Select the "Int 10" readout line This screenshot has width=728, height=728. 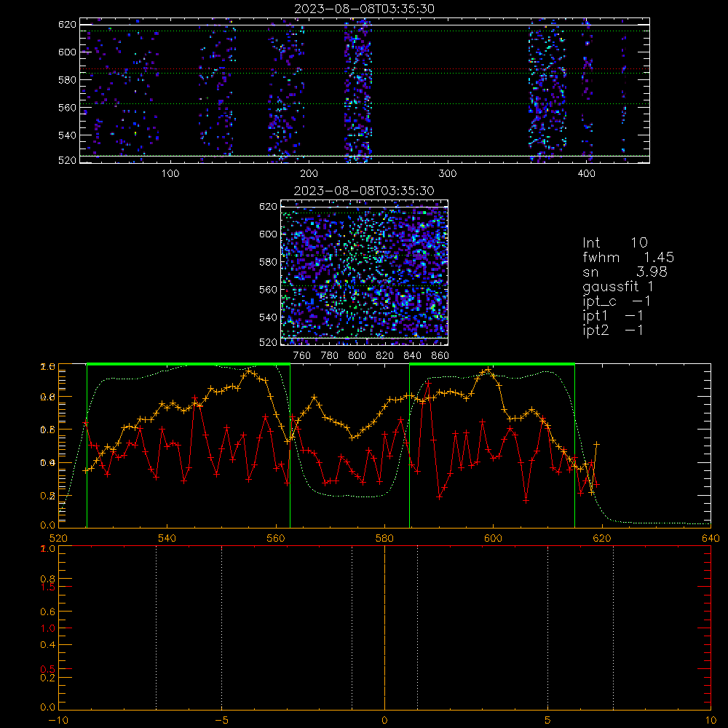click(614, 242)
